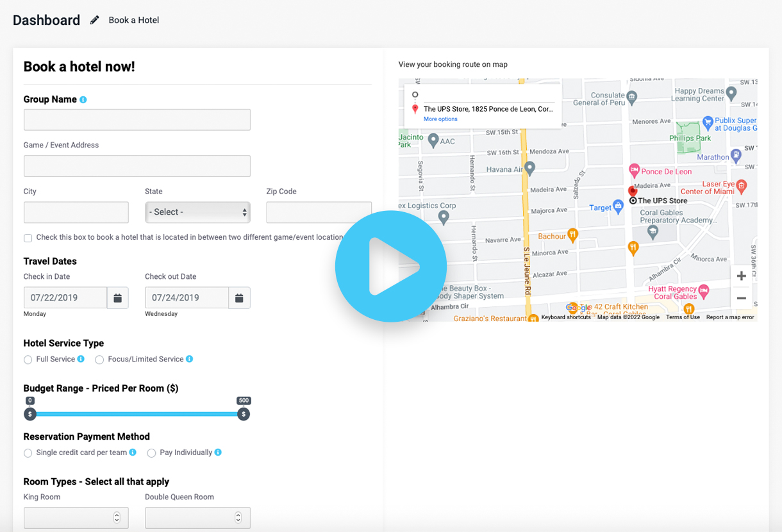
Task: Click the pencil edit icon beside Dashboard
Action: tap(95, 21)
